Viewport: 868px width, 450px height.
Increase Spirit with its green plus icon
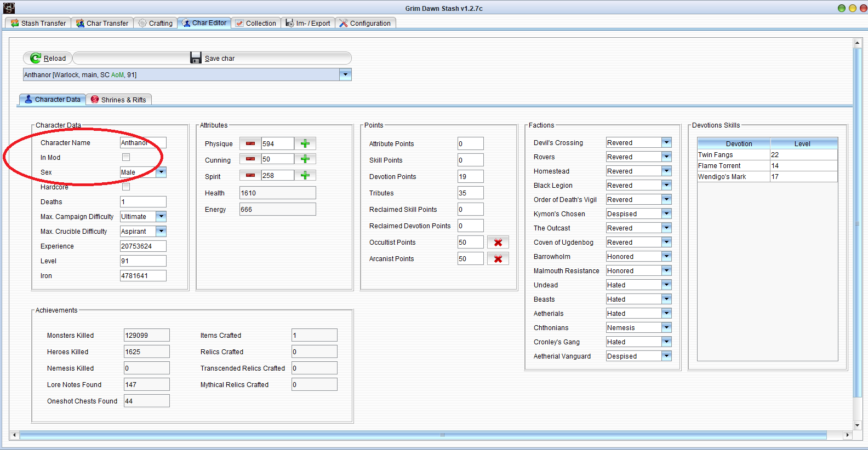pyautogui.click(x=305, y=176)
